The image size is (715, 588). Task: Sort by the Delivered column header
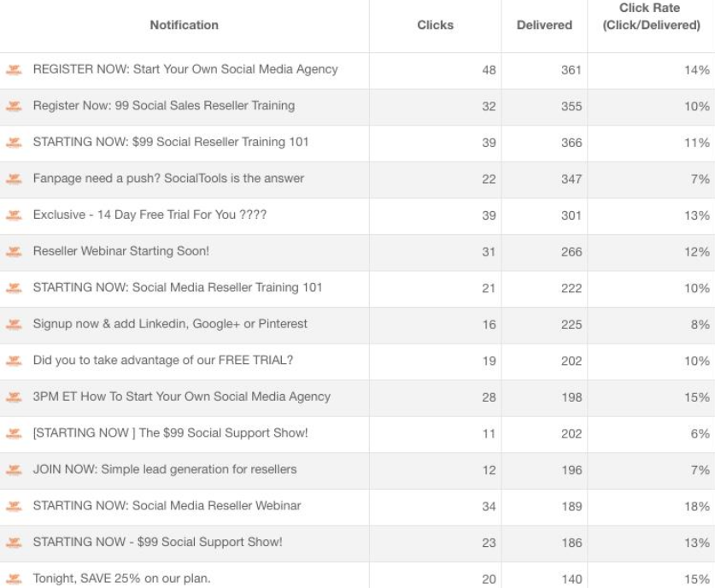pyautogui.click(x=544, y=25)
